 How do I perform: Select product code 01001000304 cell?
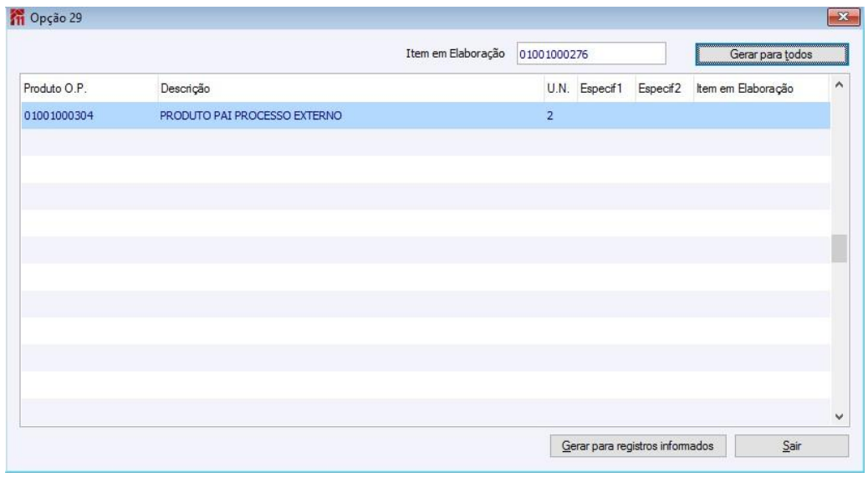pyautogui.click(x=89, y=115)
